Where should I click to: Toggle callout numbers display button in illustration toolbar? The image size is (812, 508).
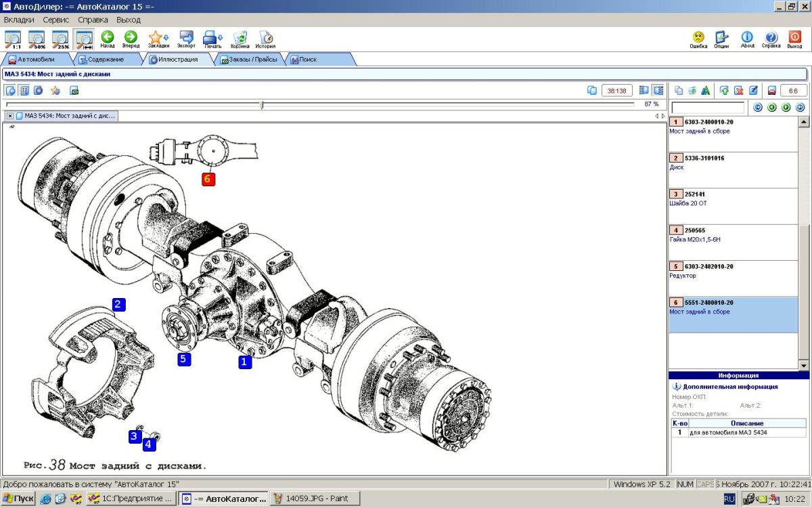tap(24, 90)
